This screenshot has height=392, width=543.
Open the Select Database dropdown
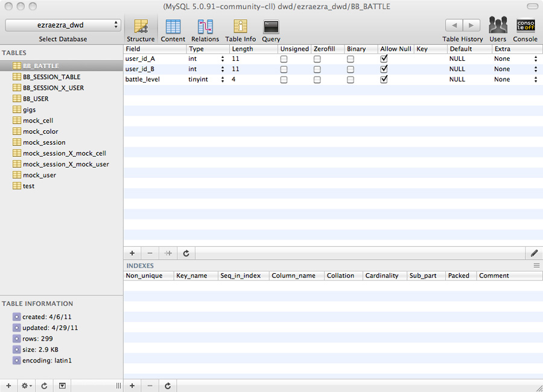point(63,25)
